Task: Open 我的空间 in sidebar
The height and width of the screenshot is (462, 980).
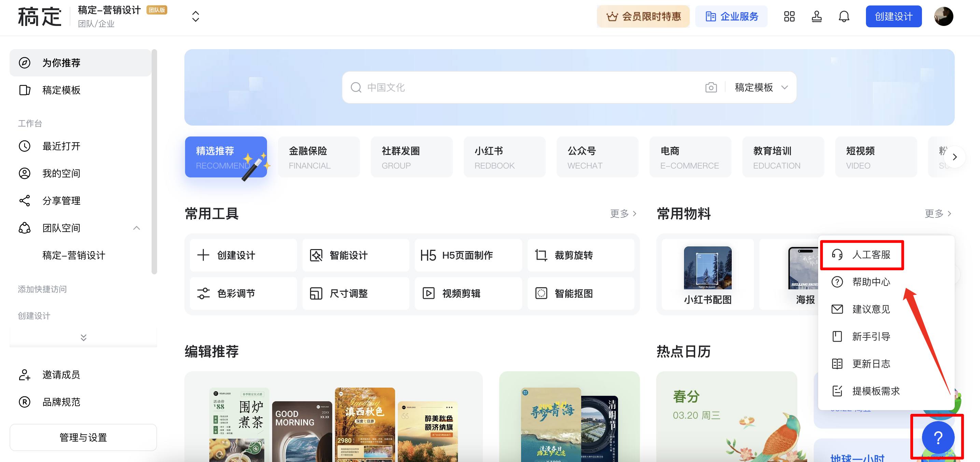Action: click(80, 173)
